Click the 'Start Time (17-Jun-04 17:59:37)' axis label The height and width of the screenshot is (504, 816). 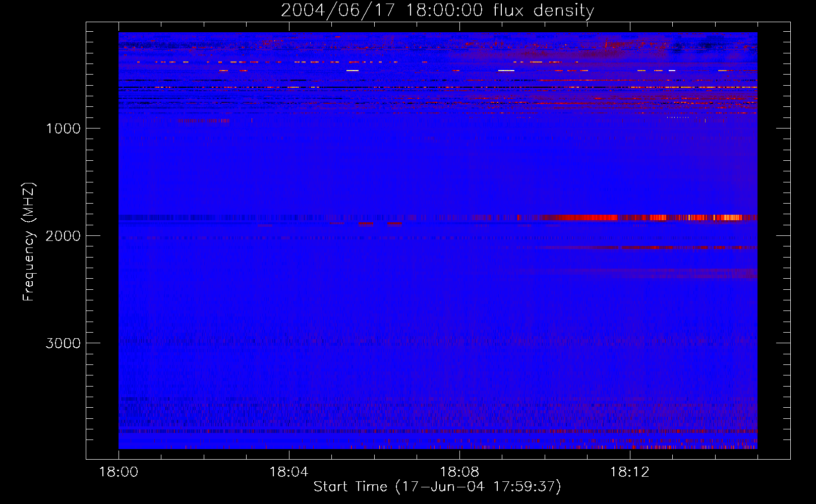[x=437, y=487]
